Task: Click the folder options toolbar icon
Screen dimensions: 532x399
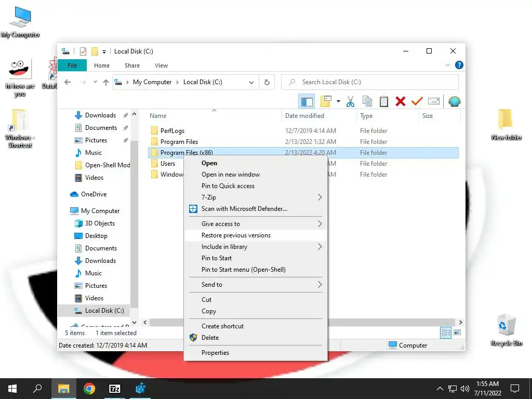Action: click(x=326, y=101)
